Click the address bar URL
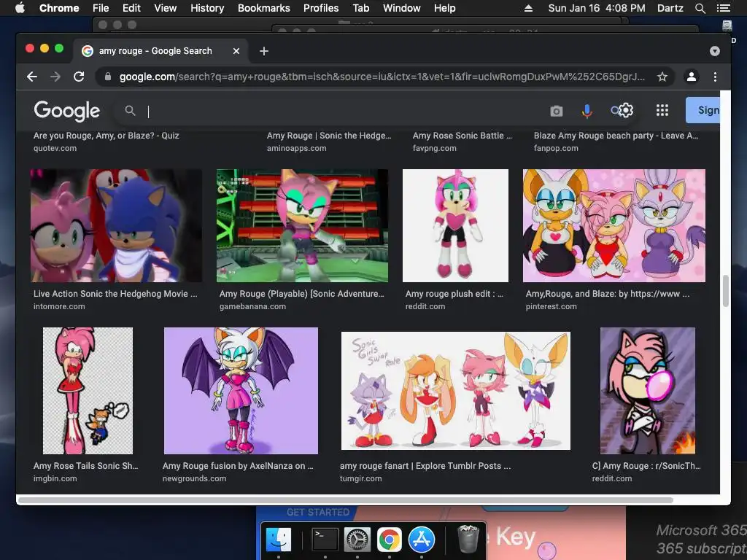The image size is (747, 560). point(382,77)
